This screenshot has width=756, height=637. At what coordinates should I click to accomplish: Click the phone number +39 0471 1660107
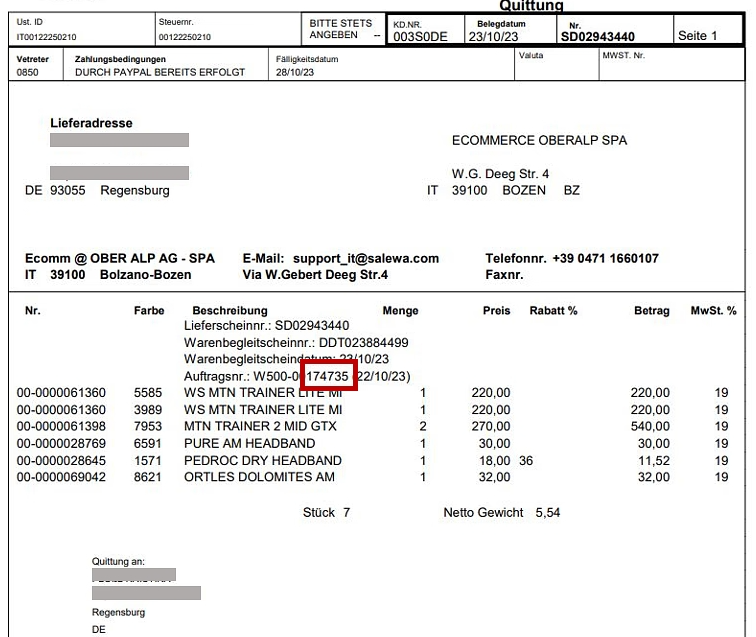(605, 259)
